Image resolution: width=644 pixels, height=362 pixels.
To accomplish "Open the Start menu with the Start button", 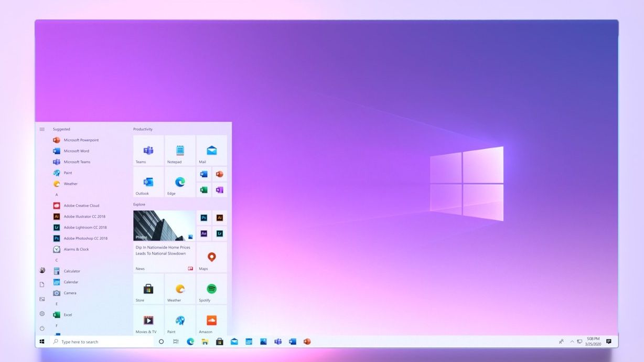I will pos(42,341).
